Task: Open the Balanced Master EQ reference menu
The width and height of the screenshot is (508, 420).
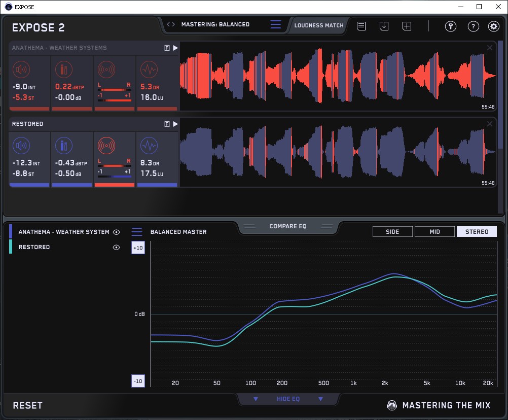Action: [137, 232]
